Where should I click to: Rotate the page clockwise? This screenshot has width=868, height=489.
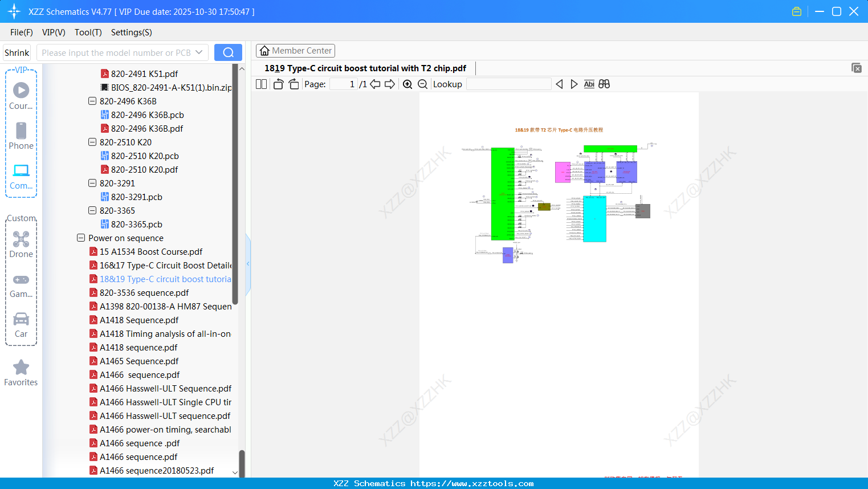click(x=294, y=84)
